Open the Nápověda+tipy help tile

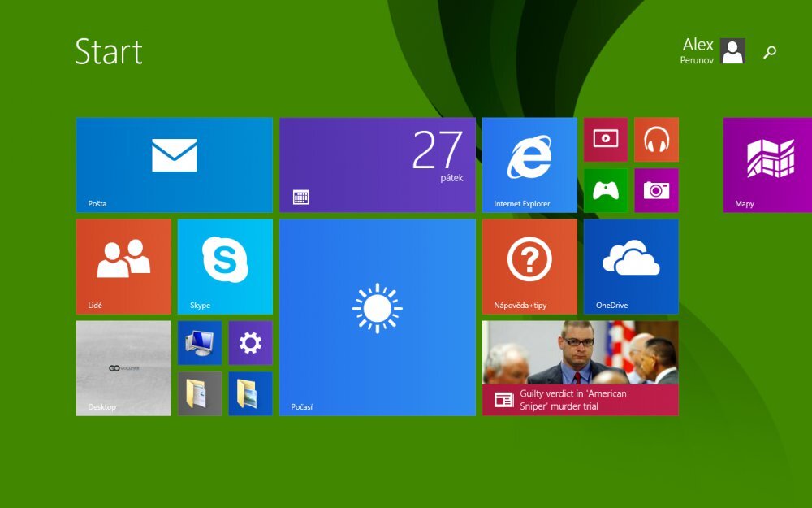point(529,266)
